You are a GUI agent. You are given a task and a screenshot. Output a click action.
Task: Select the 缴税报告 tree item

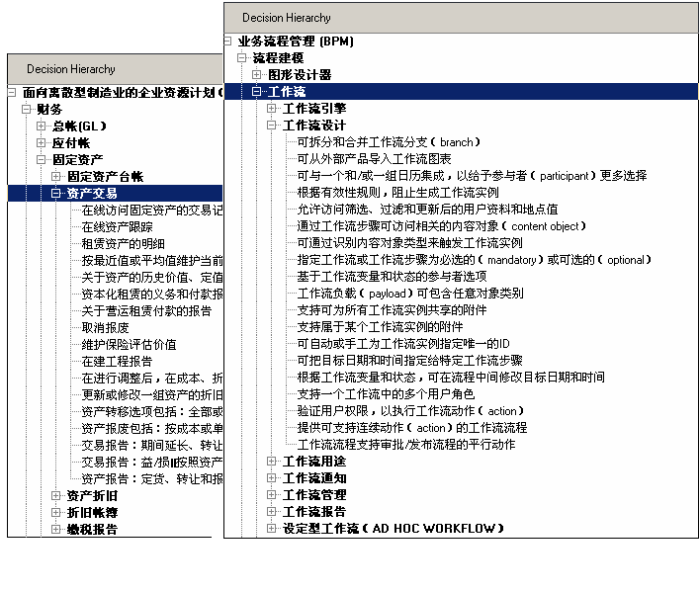[92, 529]
